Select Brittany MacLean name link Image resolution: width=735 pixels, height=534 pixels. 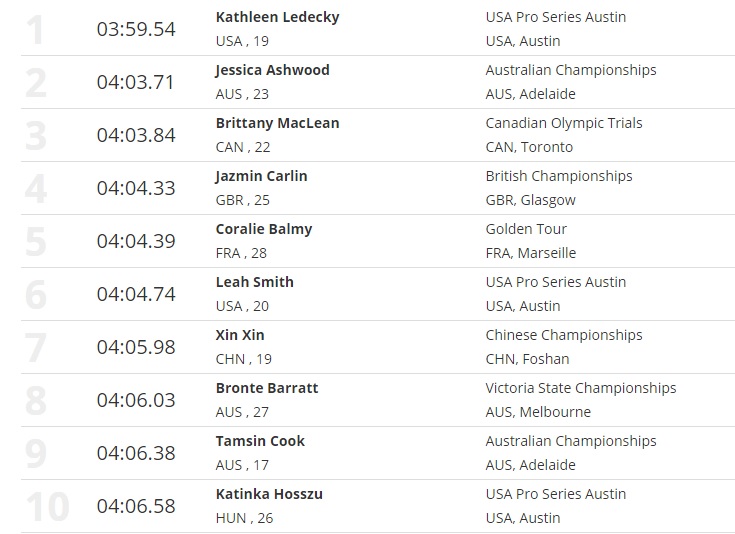(277, 123)
